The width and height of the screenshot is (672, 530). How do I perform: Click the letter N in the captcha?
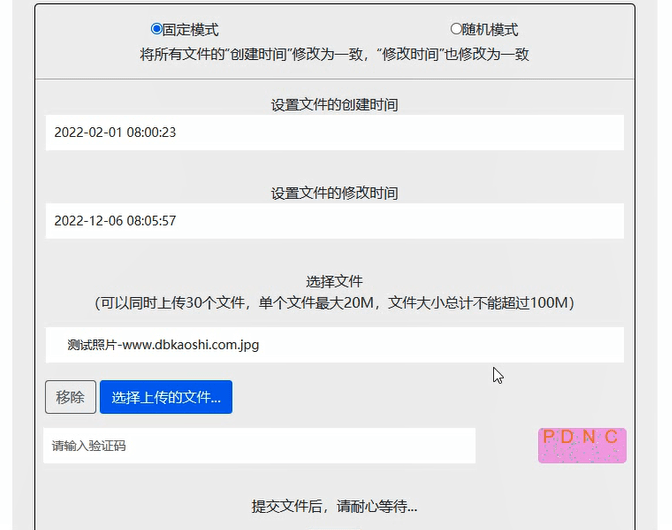point(589,437)
